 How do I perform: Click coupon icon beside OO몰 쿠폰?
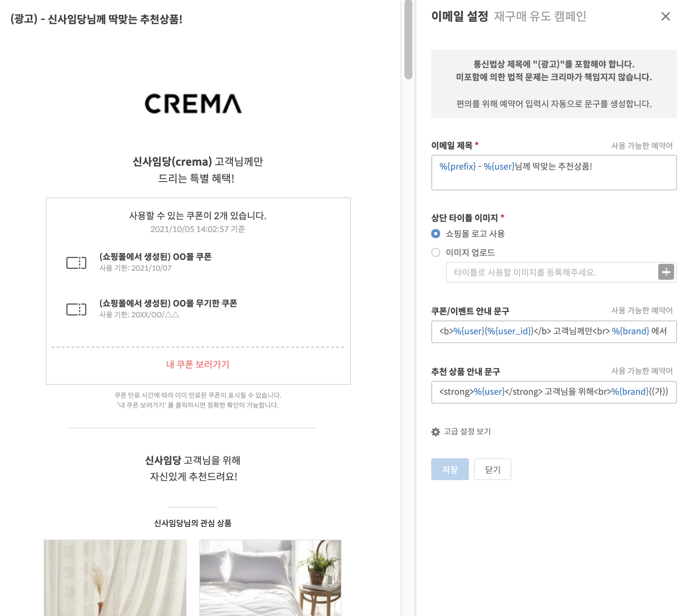click(76, 262)
